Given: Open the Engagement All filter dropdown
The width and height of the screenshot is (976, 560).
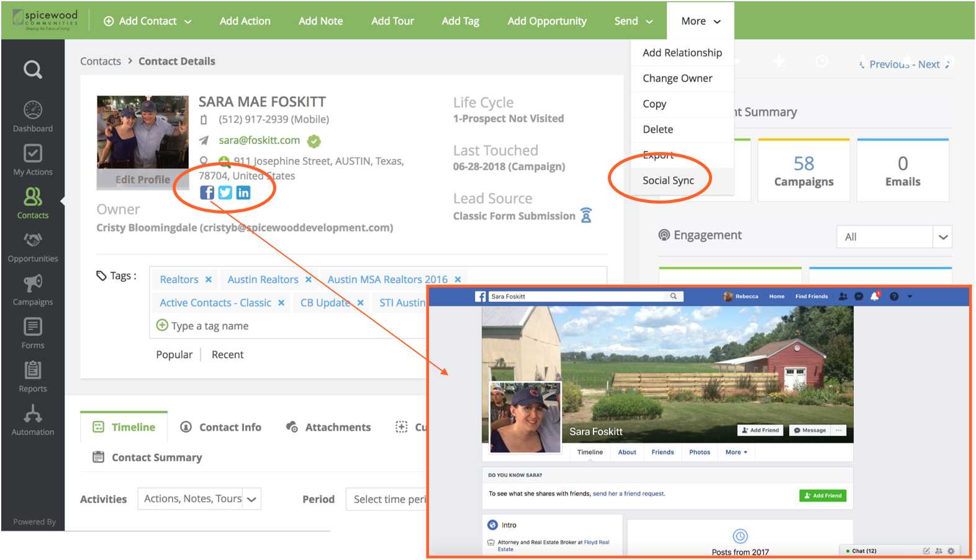Looking at the screenshot, I should point(894,237).
